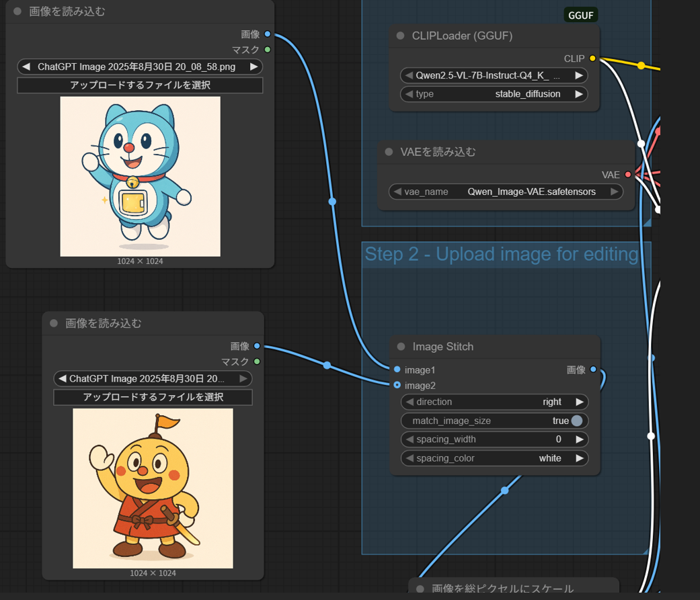Click the red VAE output port

[628, 175]
